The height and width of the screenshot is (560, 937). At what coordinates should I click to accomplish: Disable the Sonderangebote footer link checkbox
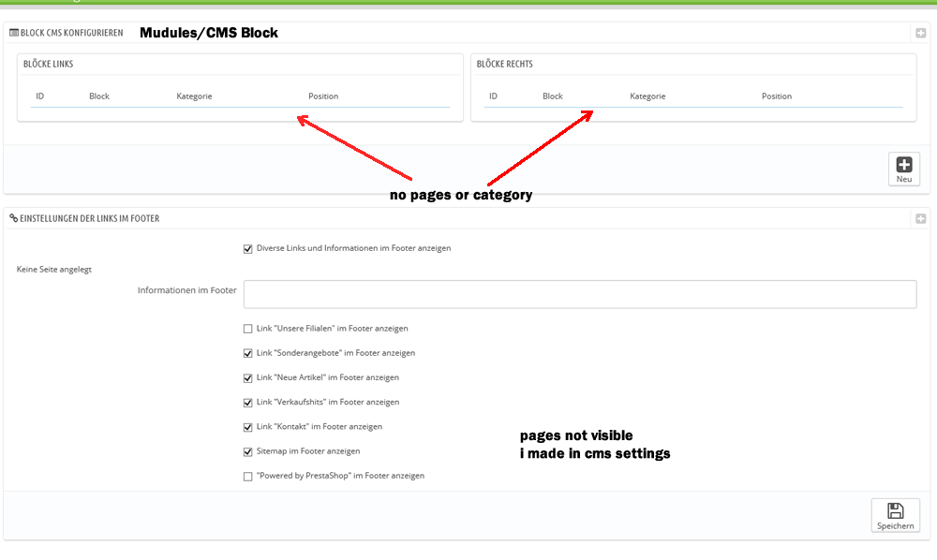tap(247, 353)
